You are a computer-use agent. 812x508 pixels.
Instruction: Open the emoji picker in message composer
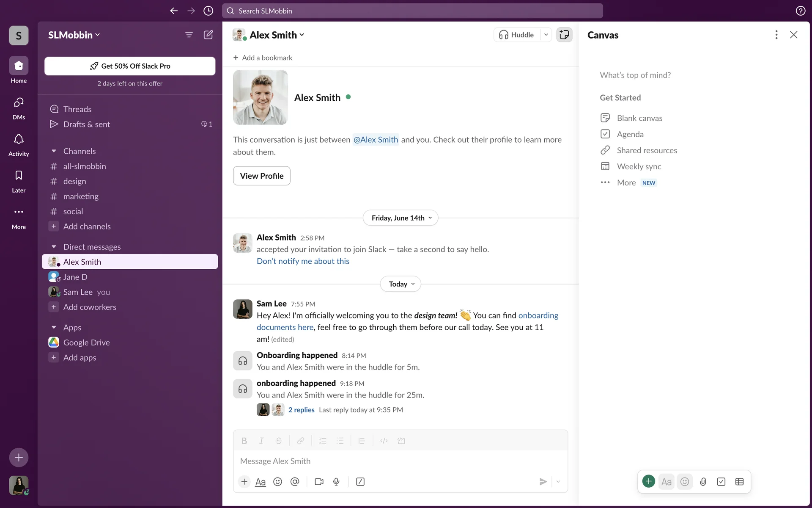click(x=277, y=482)
